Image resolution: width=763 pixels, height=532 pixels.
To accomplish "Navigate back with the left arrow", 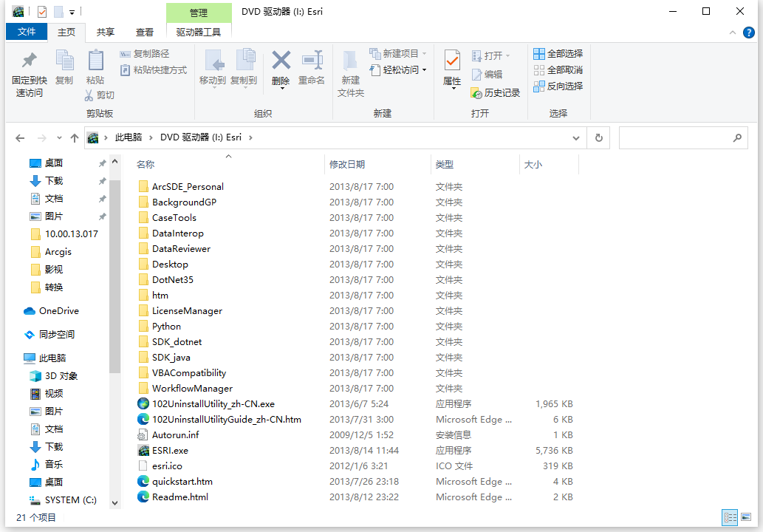I will point(20,138).
